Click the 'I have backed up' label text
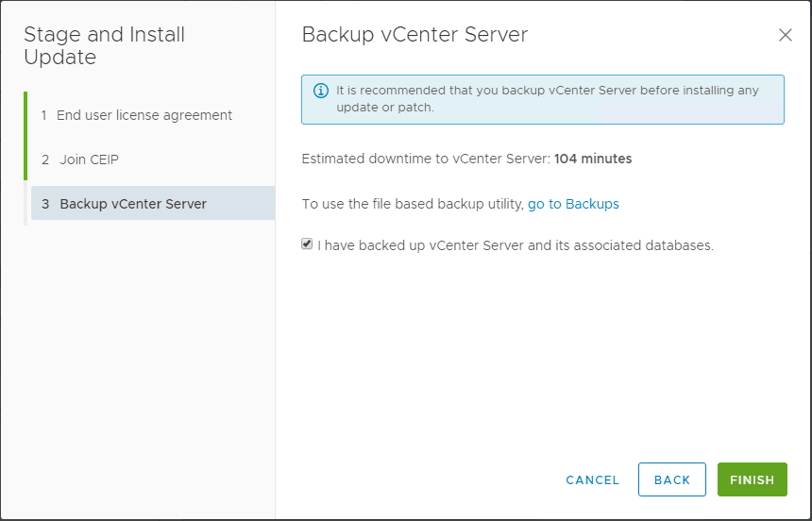Viewport: 812px width, 521px height. point(516,245)
